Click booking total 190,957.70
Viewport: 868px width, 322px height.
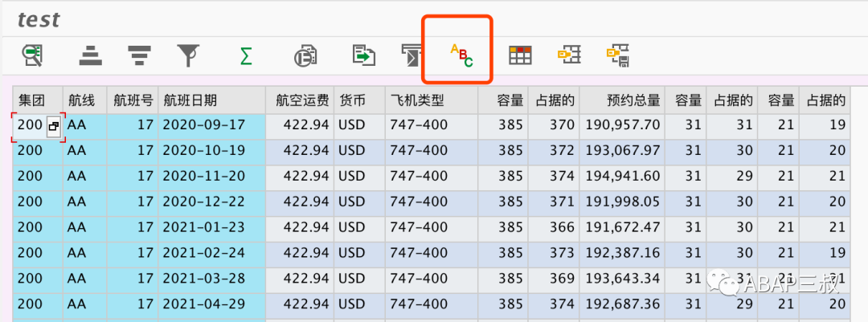pyautogui.click(x=622, y=125)
